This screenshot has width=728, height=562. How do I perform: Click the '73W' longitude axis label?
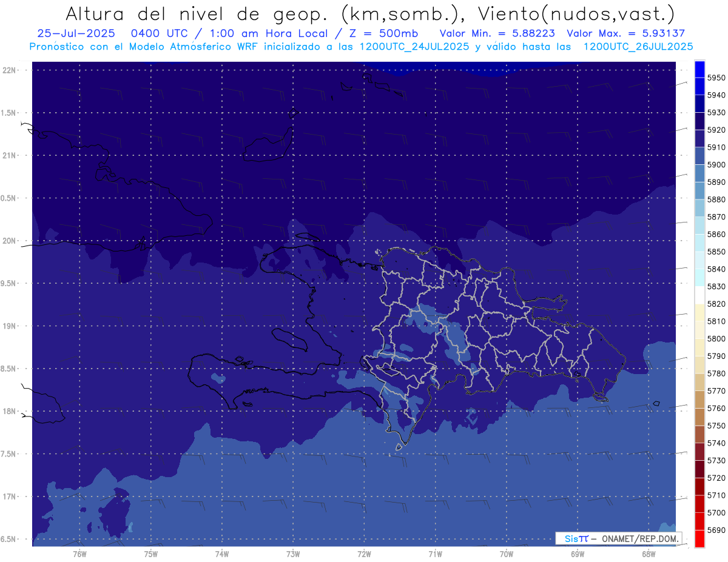point(293,554)
